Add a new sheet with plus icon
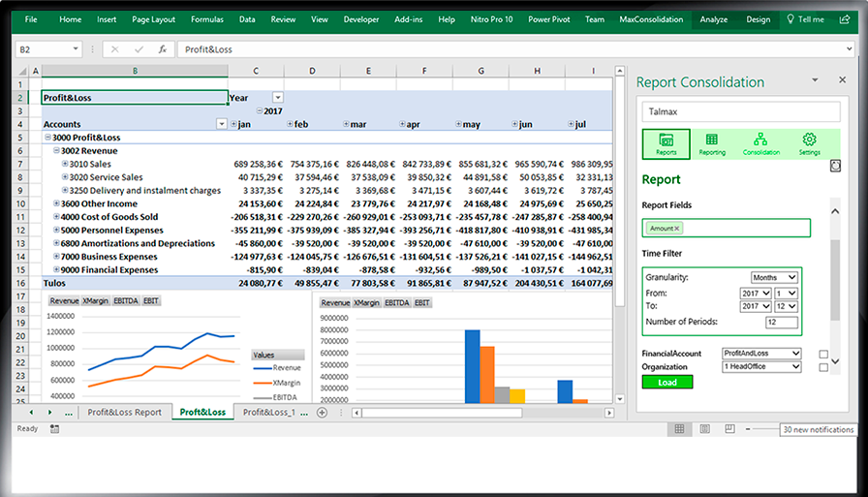This screenshot has height=497, width=868. (322, 413)
